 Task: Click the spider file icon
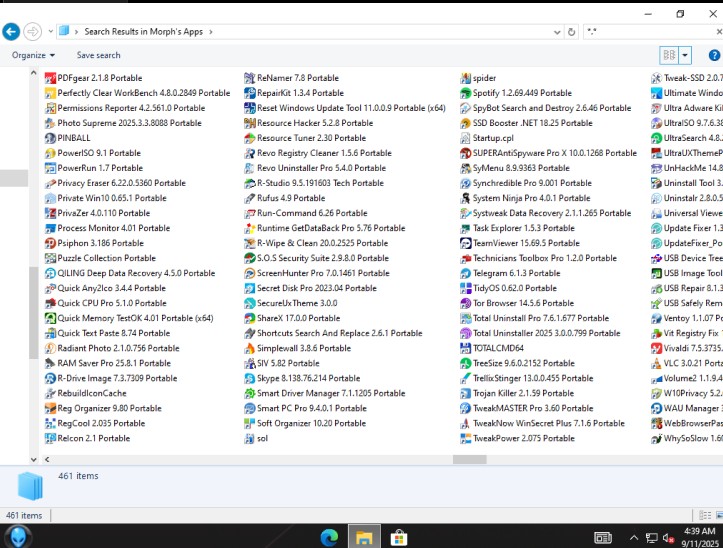coord(465,78)
